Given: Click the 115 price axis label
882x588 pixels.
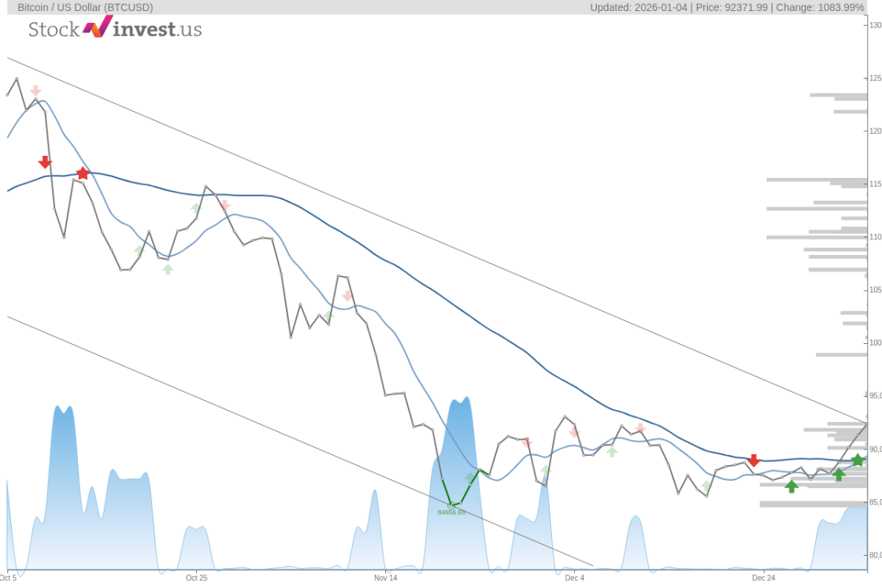Looking at the screenshot, I should pyautogui.click(x=875, y=184).
